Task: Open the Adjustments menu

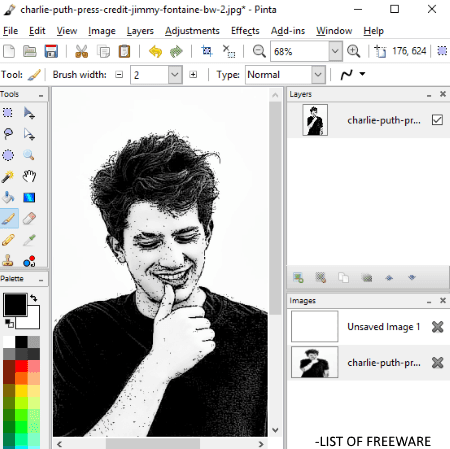Action: pyautogui.click(x=192, y=31)
